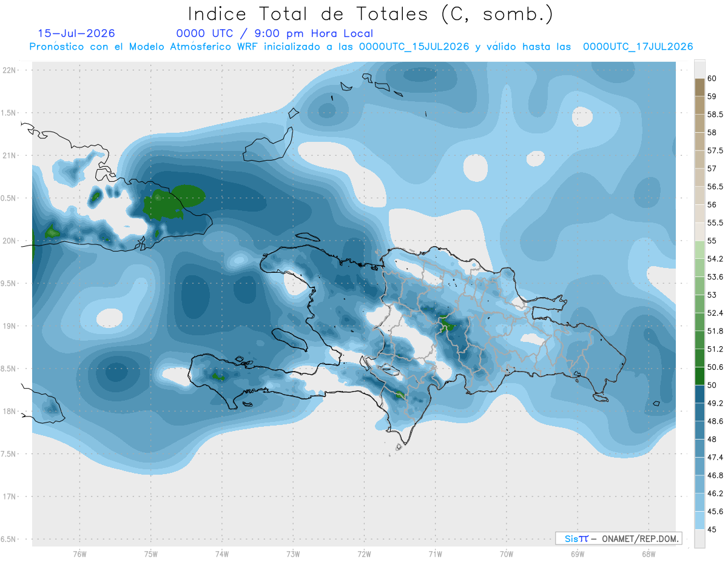Click the legend value "51.8"

point(715,331)
